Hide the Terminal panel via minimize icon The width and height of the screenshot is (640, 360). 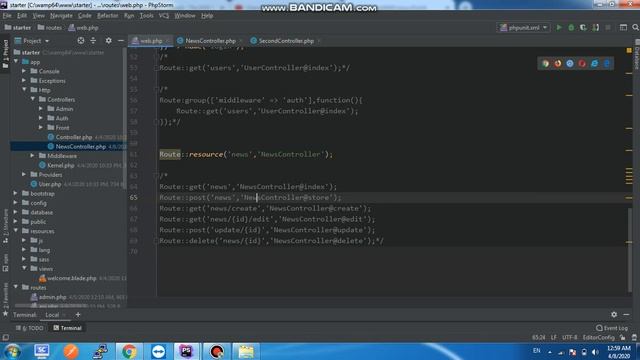[626, 314]
